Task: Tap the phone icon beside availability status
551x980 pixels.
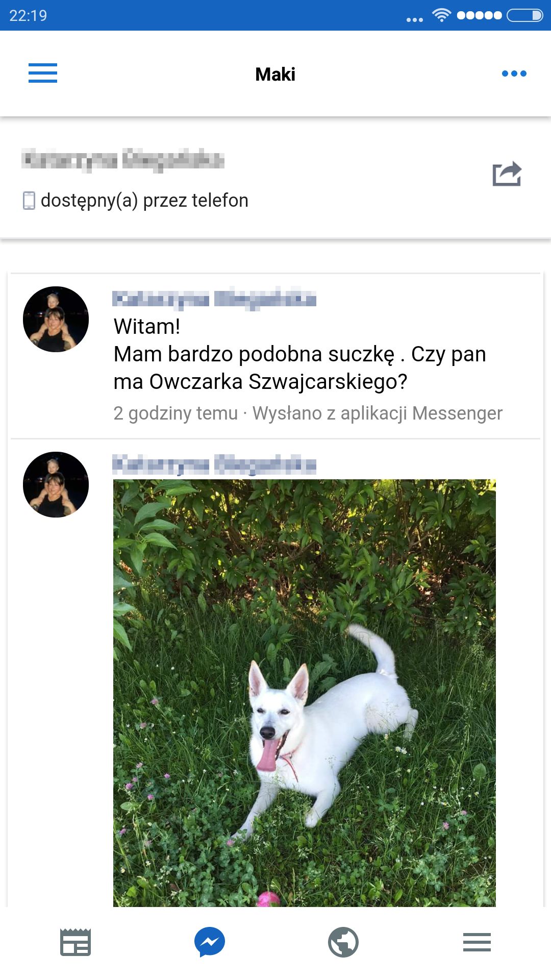Action: coord(29,201)
